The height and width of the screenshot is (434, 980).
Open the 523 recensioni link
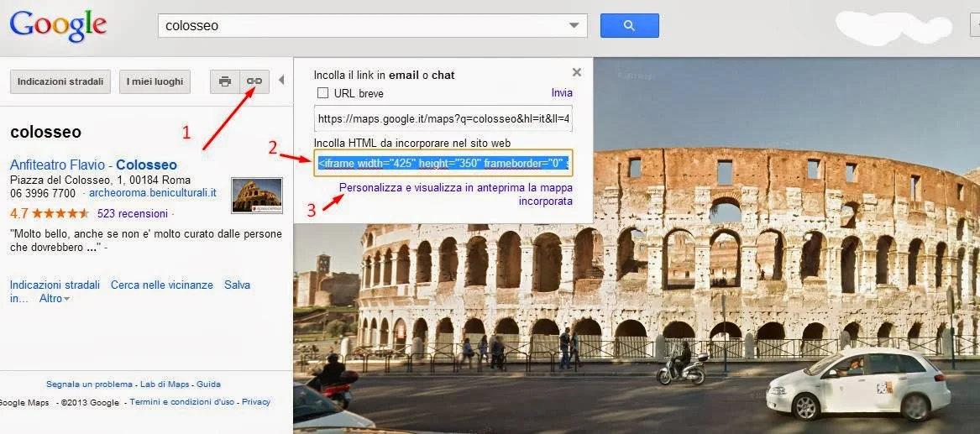[x=133, y=213]
